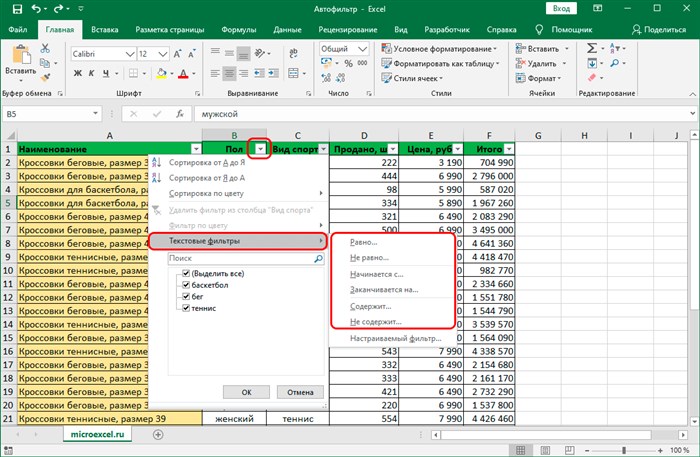Click the Вставить paste button
Viewport: 700px width, 457px height.
click(21, 63)
